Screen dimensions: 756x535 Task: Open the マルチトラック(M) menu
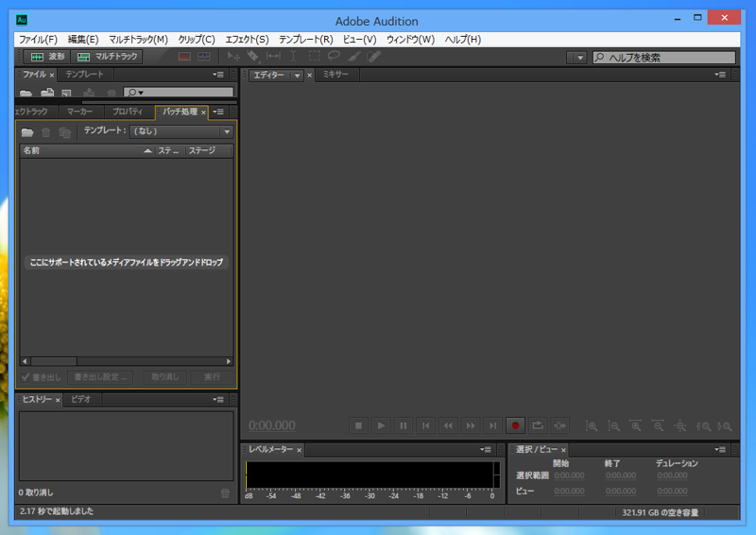coord(138,40)
